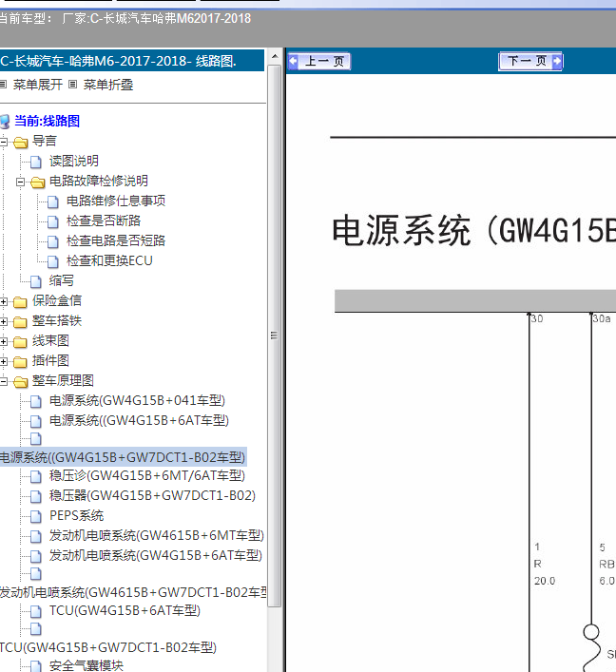The image size is (616, 672).
Task: Open TCU(GW4G15B+GW7DCT1-B02车型) diagram
Action: point(108,647)
